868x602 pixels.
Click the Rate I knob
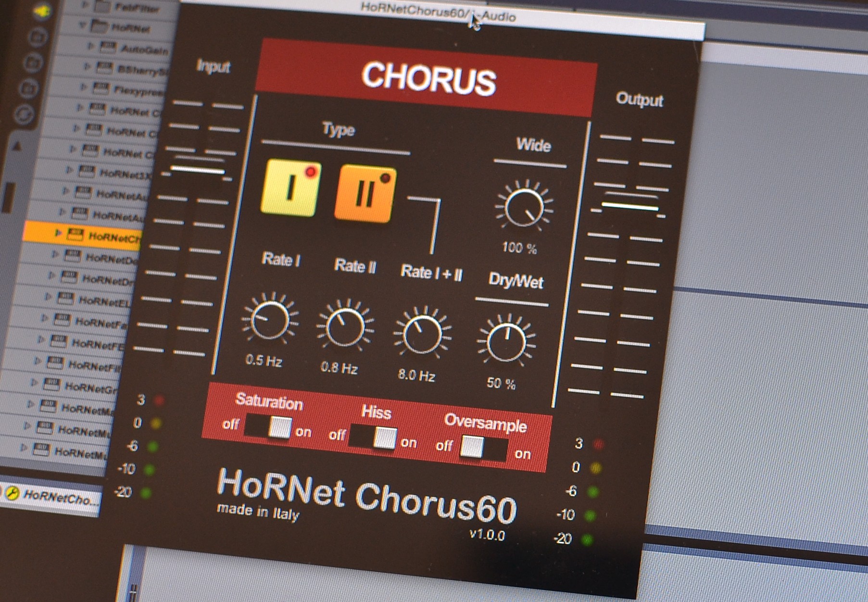pyautogui.click(x=270, y=320)
